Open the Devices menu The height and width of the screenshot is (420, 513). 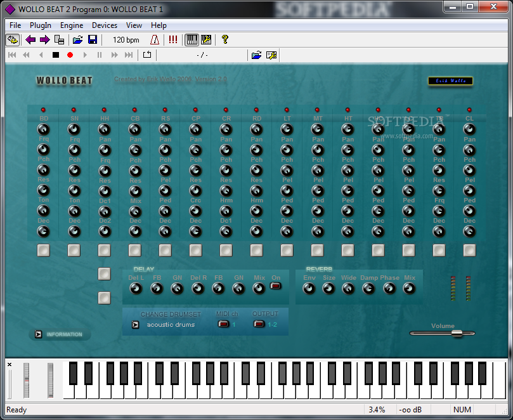pyautogui.click(x=105, y=25)
